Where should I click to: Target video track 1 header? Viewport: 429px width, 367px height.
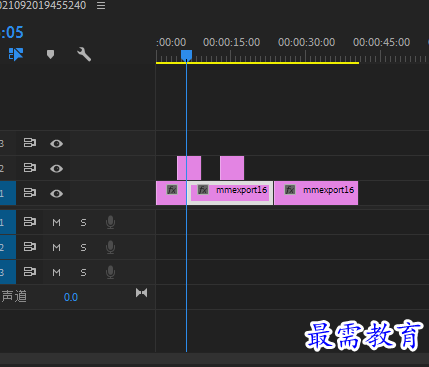[8, 193]
